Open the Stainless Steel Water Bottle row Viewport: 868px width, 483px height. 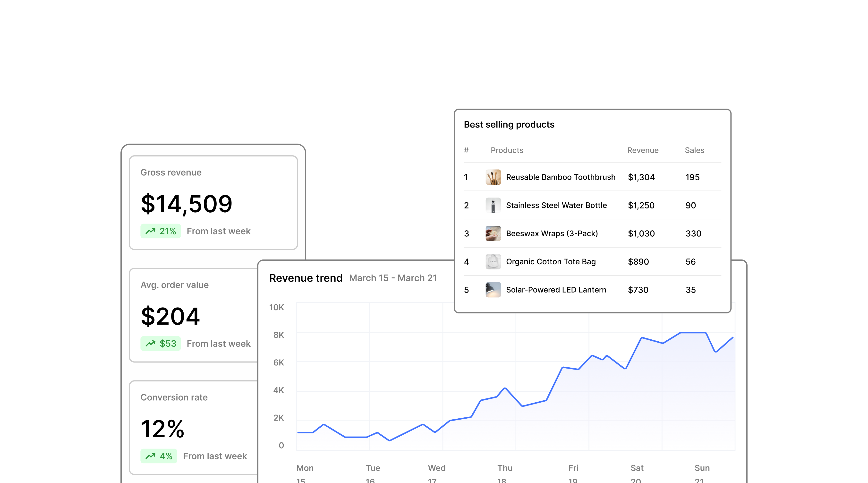592,205
